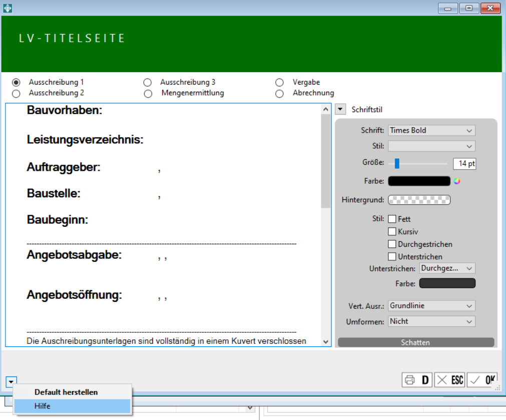Image resolution: width=506 pixels, height=420 pixels.
Task: Open the empty Stil dropdown
Action: pyautogui.click(x=431, y=146)
